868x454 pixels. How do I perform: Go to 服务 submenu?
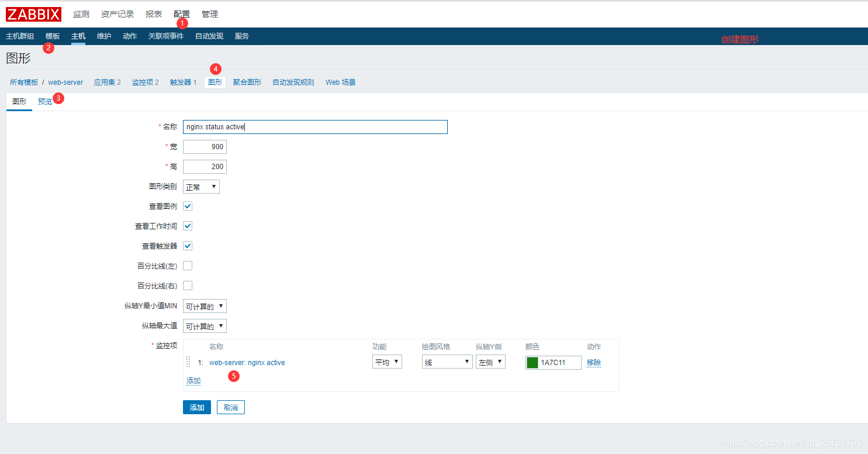[242, 36]
